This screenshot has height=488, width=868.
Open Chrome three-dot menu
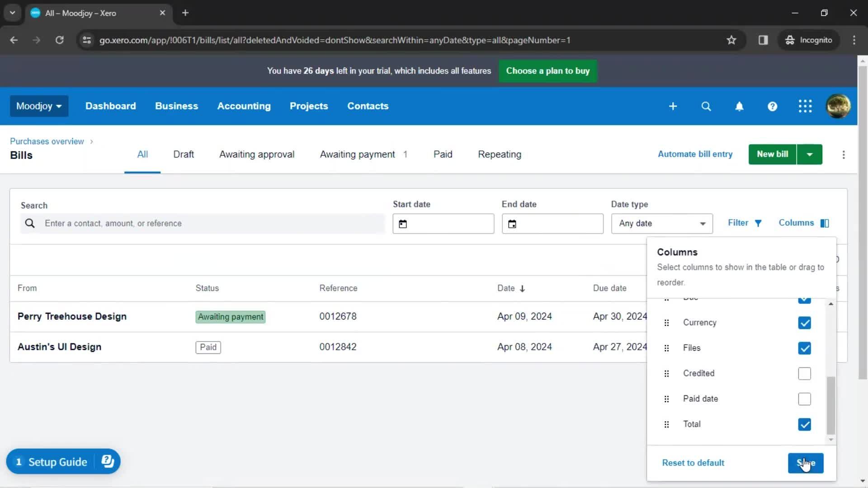pos(854,40)
